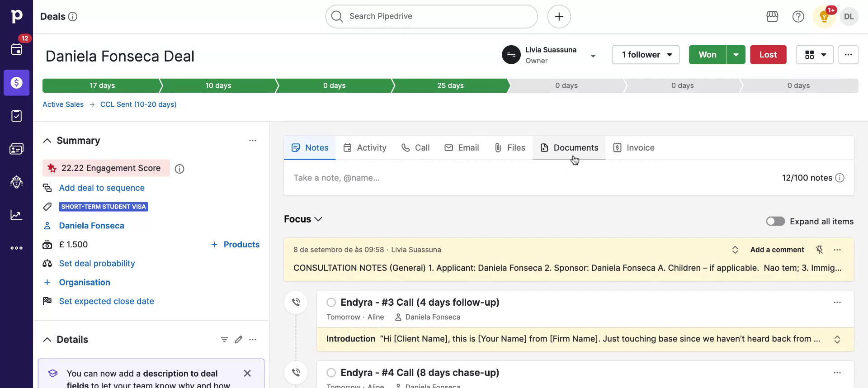Viewport: 868px width, 388px height.
Task: Click the notes limit info icon
Action: tap(840, 178)
